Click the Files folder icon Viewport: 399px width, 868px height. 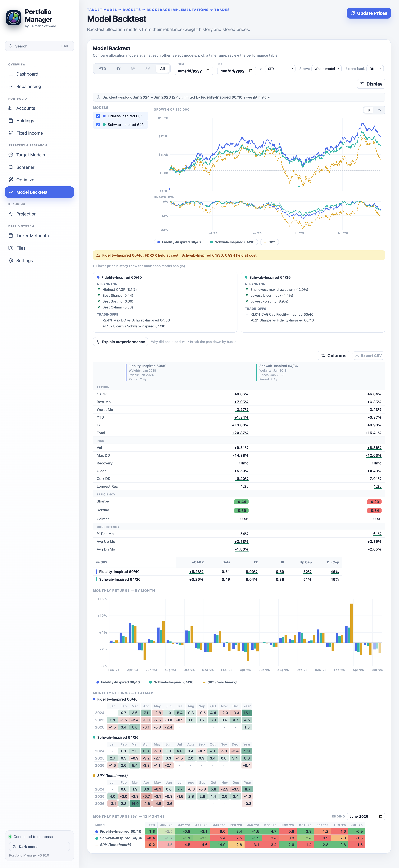point(11,248)
